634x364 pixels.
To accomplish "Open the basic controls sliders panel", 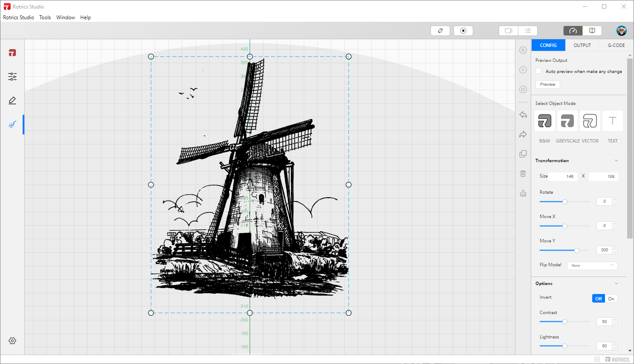I will (x=12, y=77).
